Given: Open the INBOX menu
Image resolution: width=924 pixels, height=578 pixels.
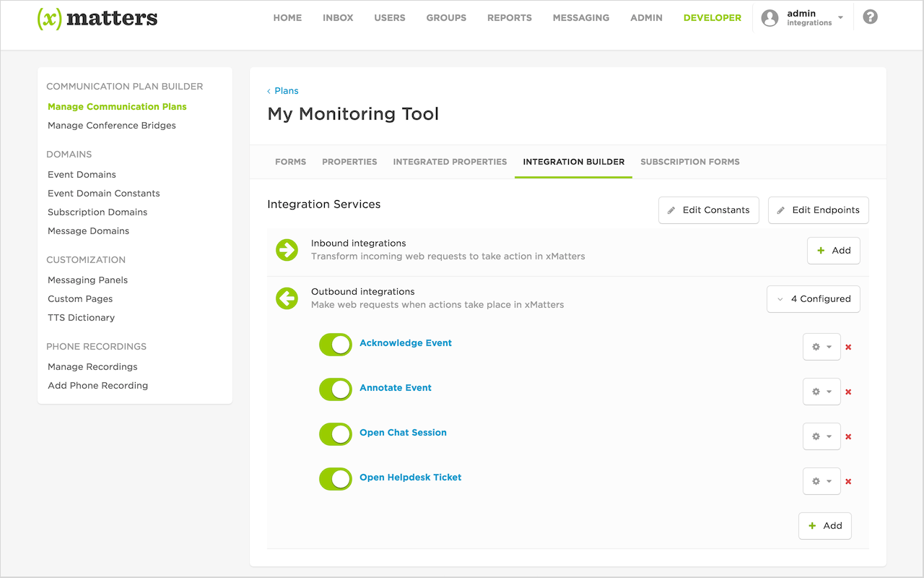Looking at the screenshot, I should point(338,17).
